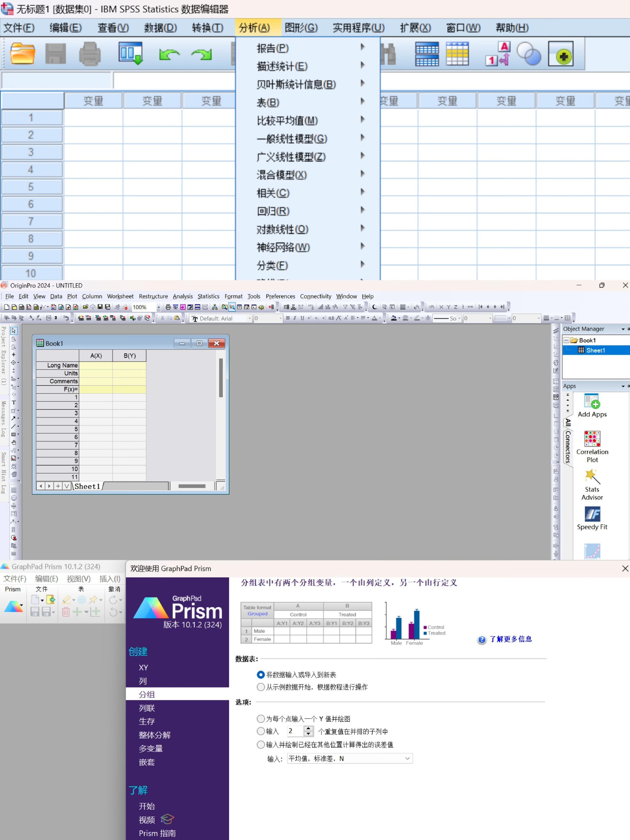Open the Origin Worksheet menu
630x840 pixels.
(x=120, y=296)
